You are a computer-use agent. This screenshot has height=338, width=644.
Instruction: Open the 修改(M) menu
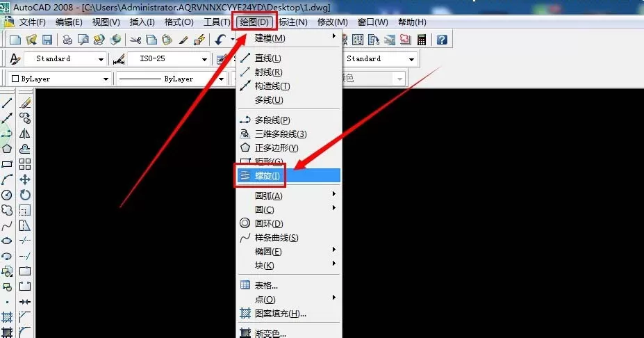pyautogui.click(x=332, y=22)
